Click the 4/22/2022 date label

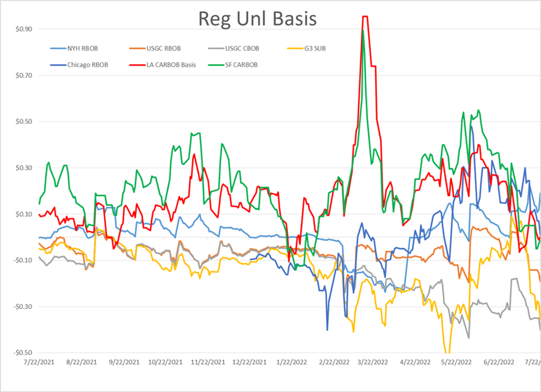[x=415, y=362]
